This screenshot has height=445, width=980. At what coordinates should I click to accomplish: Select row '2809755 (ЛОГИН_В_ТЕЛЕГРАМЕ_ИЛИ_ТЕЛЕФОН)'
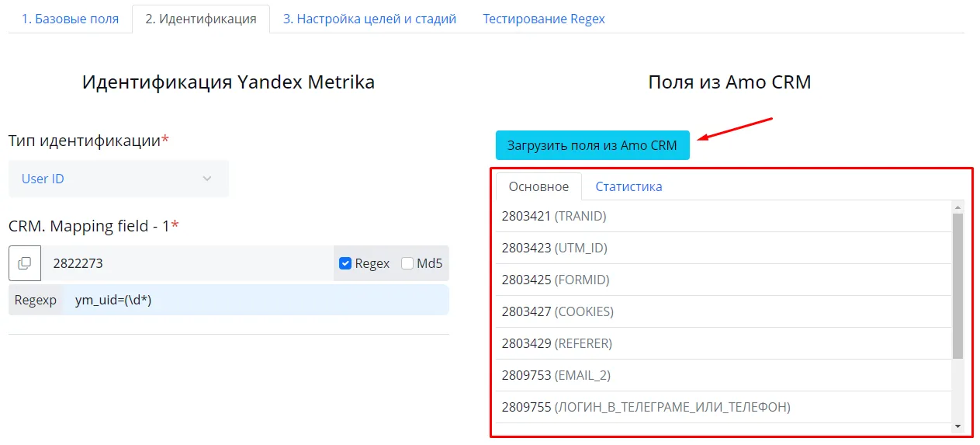(x=724, y=407)
